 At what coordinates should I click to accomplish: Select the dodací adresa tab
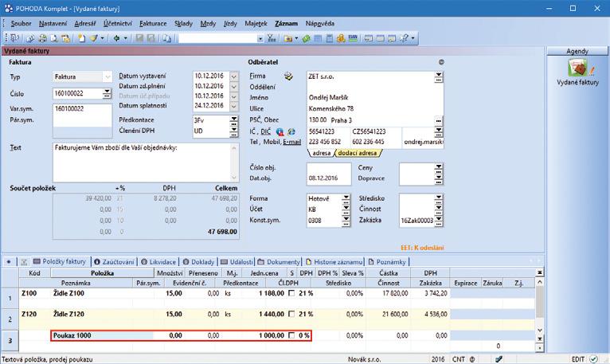pos(357,153)
